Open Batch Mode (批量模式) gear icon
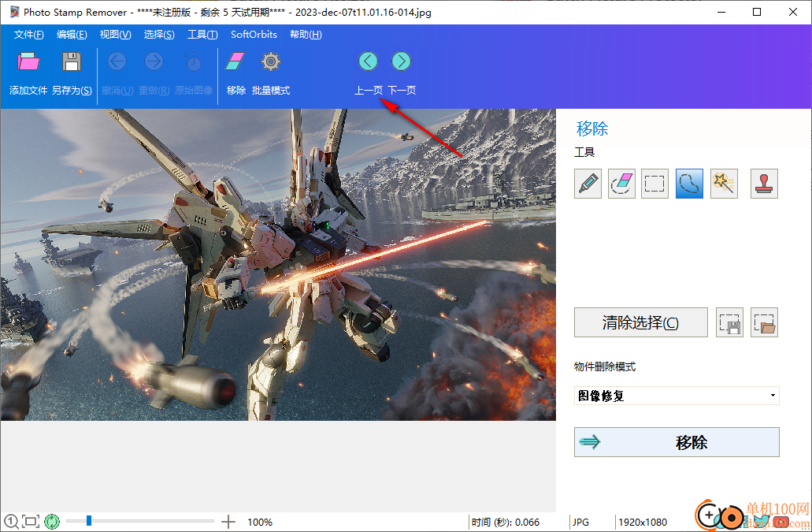 click(x=270, y=61)
